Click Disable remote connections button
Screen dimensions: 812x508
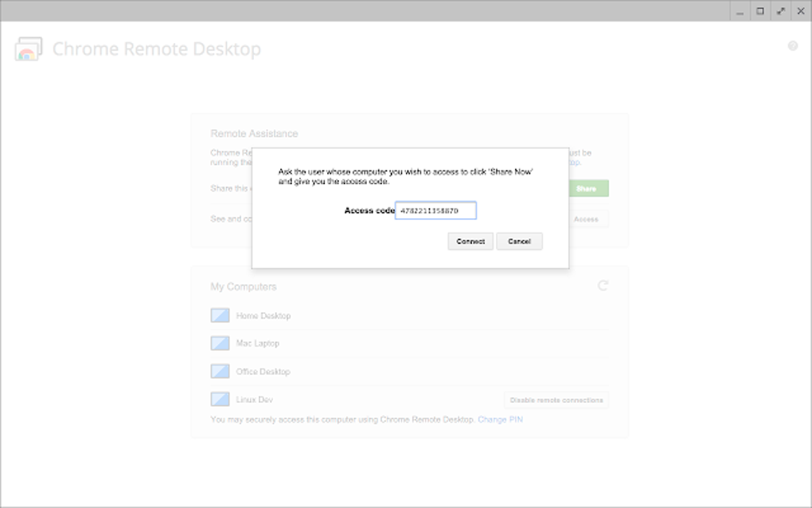[x=556, y=400]
